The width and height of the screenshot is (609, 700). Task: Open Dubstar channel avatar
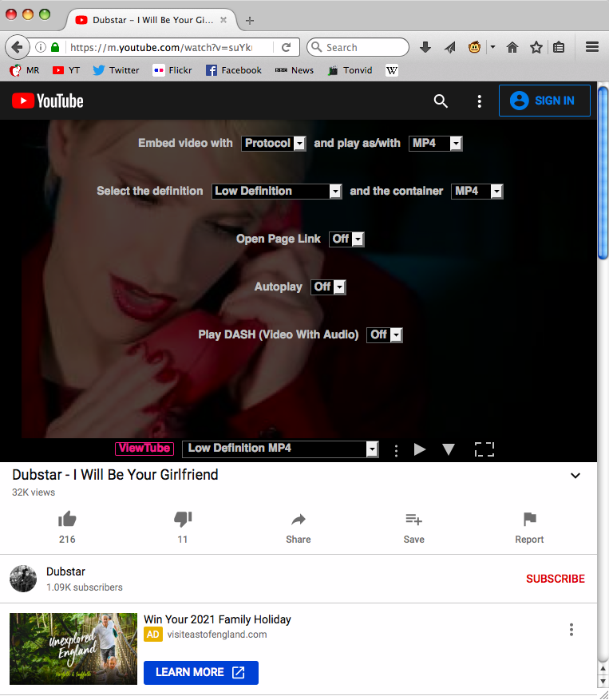(x=23, y=579)
